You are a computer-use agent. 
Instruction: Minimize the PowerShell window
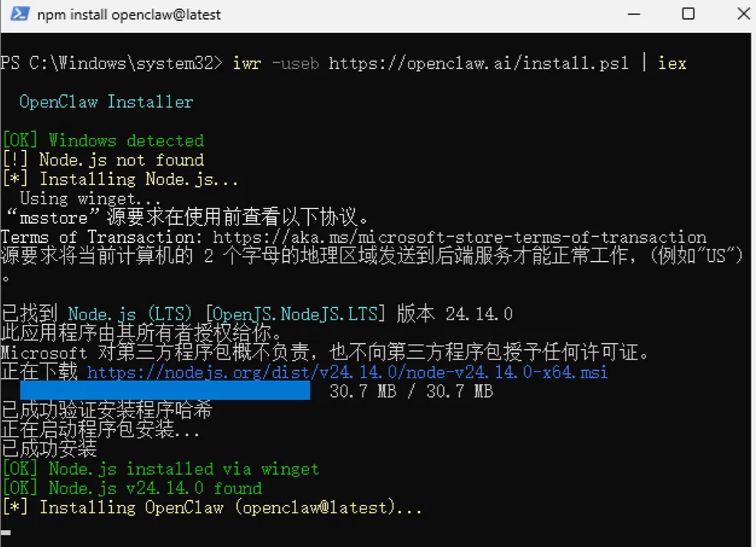tap(634, 15)
